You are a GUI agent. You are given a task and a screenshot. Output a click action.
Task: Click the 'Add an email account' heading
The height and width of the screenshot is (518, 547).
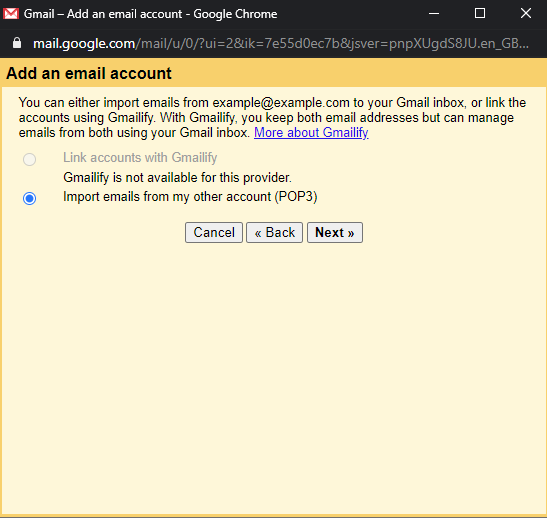pyautogui.click(x=89, y=74)
